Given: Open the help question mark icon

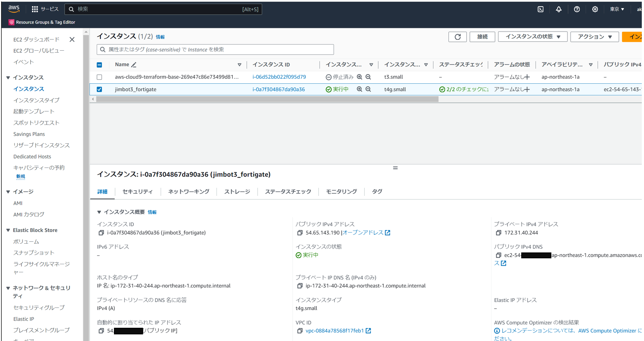Looking at the screenshot, I should [x=577, y=9].
